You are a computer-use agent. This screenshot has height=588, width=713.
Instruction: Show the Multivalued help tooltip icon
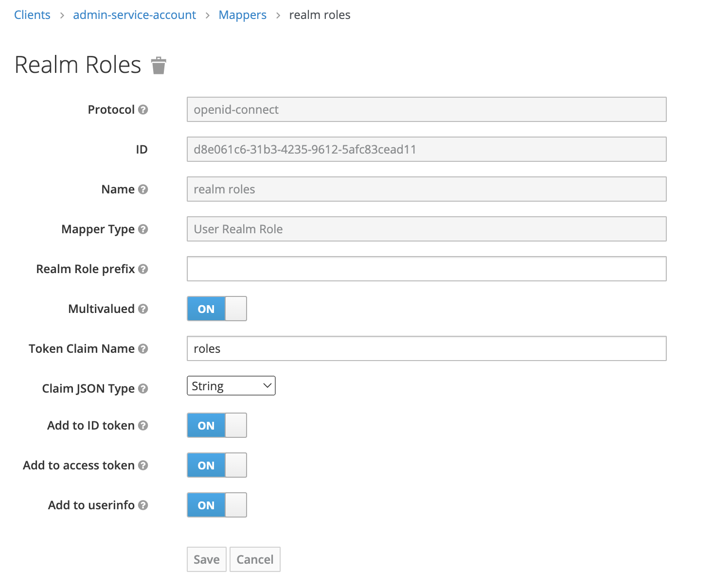coord(143,309)
